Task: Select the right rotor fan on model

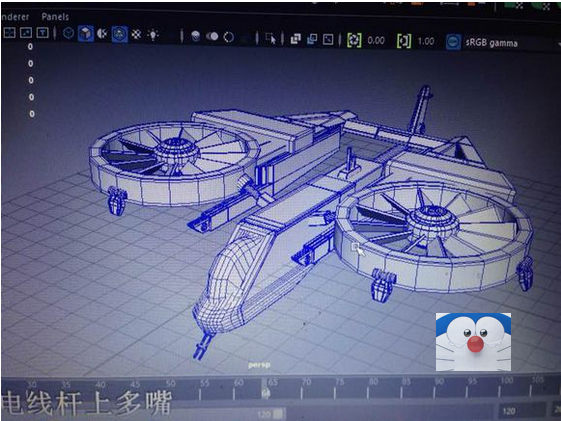Action: pyautogui.click(x=434, y=236)
